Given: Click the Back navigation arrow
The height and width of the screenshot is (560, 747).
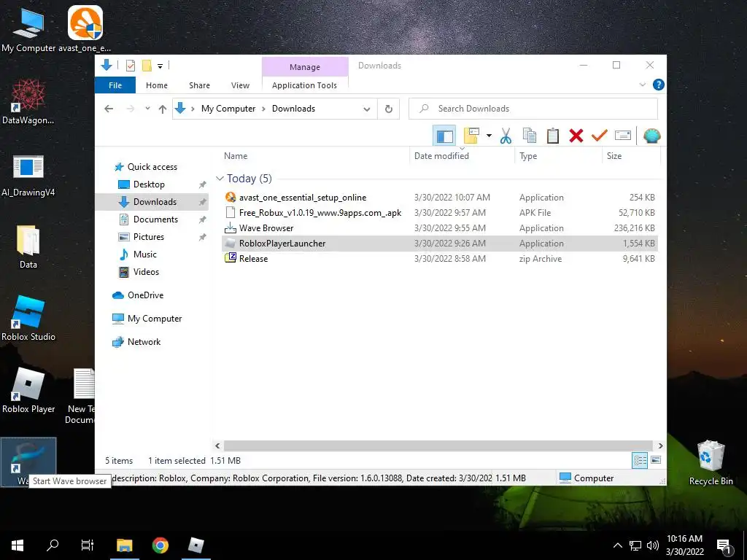Looking at the screenshot, I should point(109,109).
